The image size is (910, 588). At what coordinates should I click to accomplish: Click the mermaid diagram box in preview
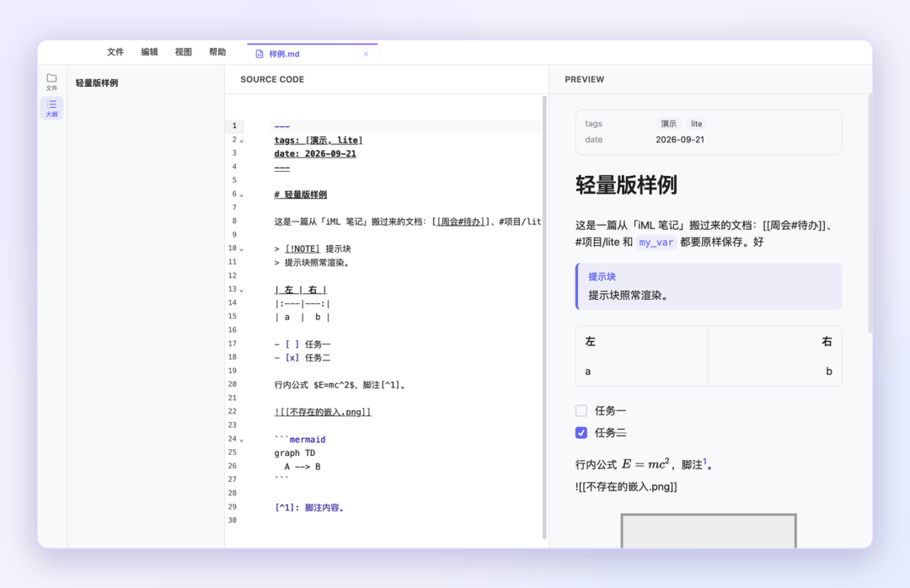click(x=709, y=531)
